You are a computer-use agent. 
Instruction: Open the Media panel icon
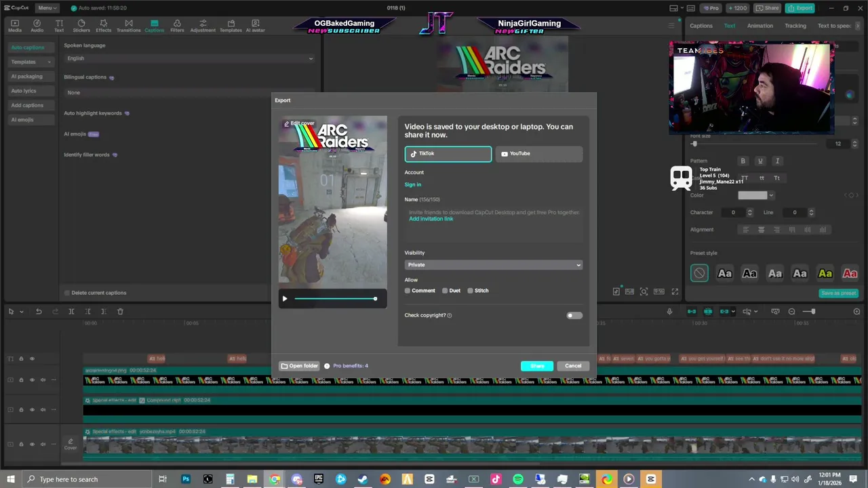coord(14,26)
